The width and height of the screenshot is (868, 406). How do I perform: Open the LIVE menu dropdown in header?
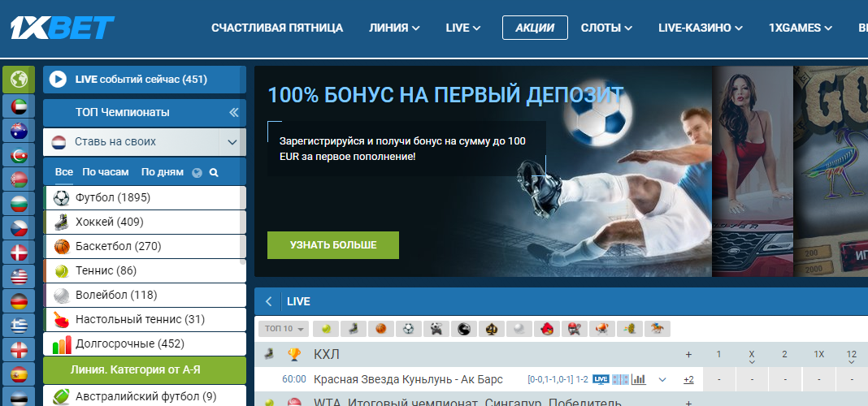click(x=462, y=28)
